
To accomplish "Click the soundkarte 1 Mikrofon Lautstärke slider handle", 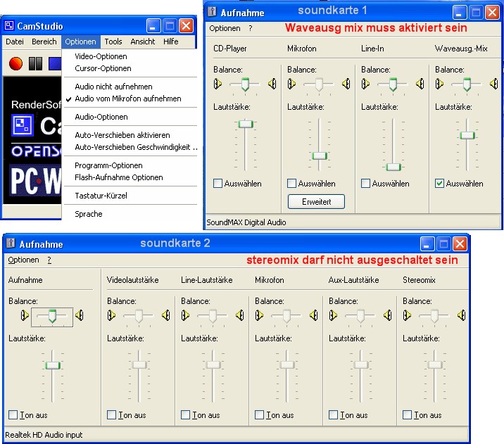I will click(320, 156).
